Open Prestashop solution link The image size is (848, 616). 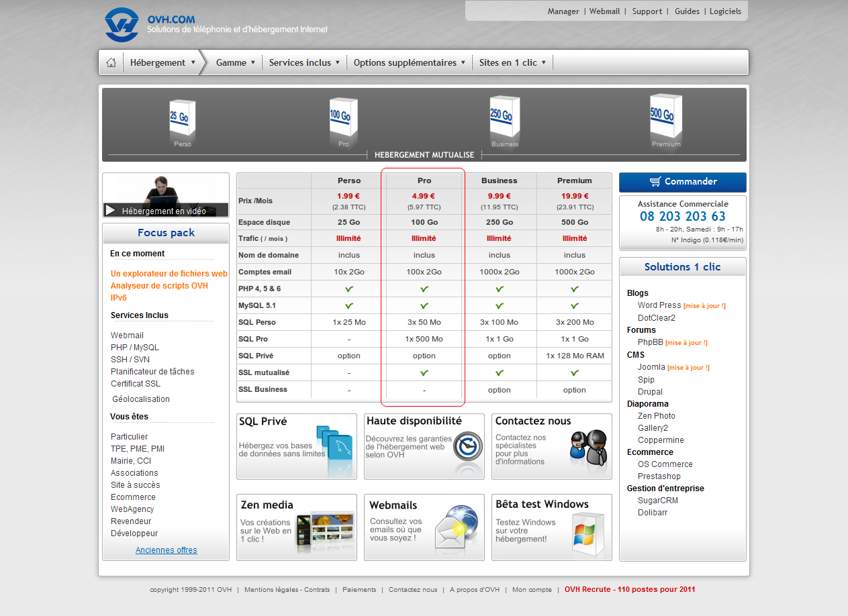tap(659, 476)
